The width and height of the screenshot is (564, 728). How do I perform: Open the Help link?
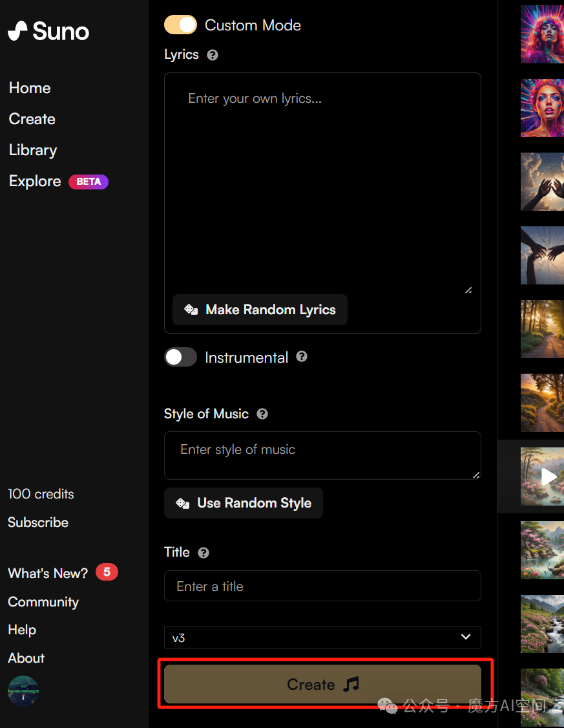[22, 630]
